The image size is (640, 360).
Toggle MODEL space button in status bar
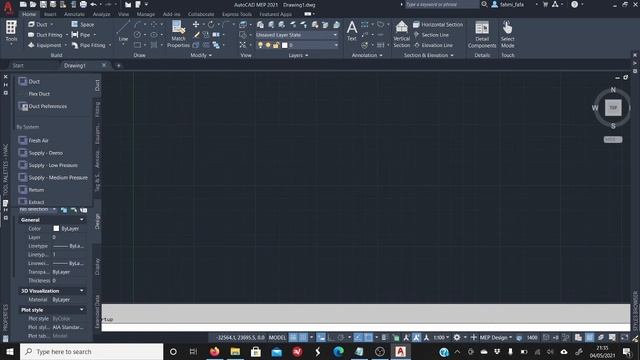[278, 338]
